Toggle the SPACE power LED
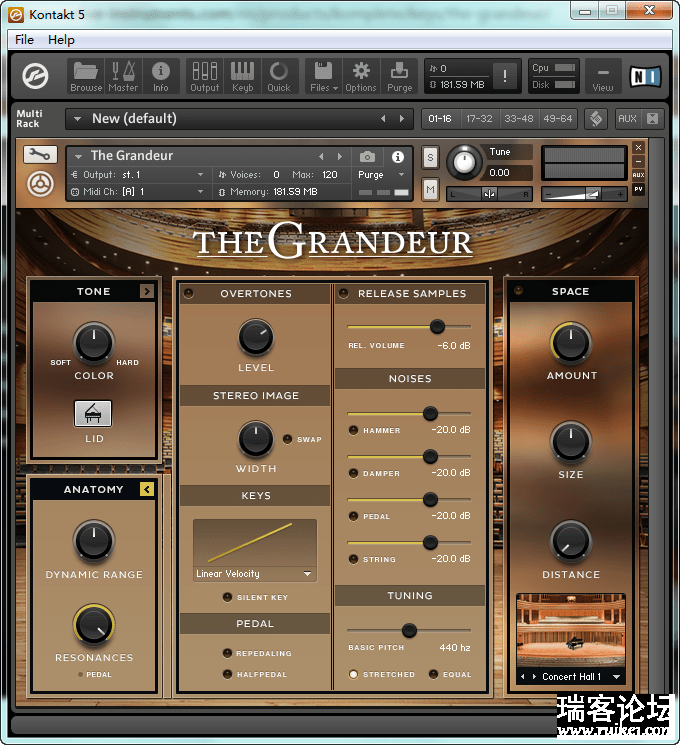680x745 pixels. (518, 290)
